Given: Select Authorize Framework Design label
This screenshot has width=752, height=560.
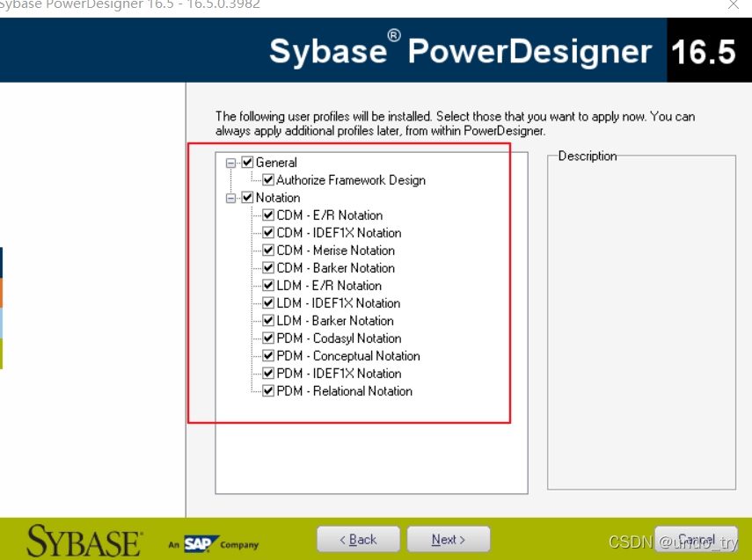Looking at the screenshot, I should [351, 180].
